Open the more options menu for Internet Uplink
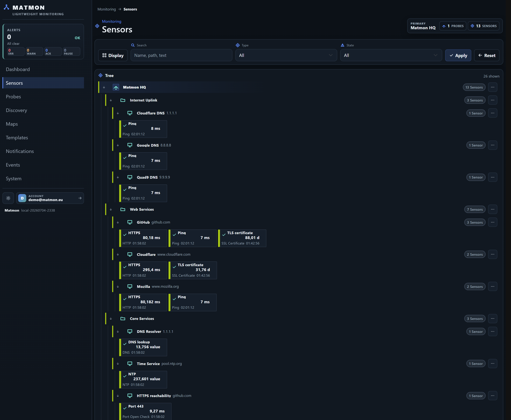This screenshot has width=511, height=420. [x=493, y=100]
